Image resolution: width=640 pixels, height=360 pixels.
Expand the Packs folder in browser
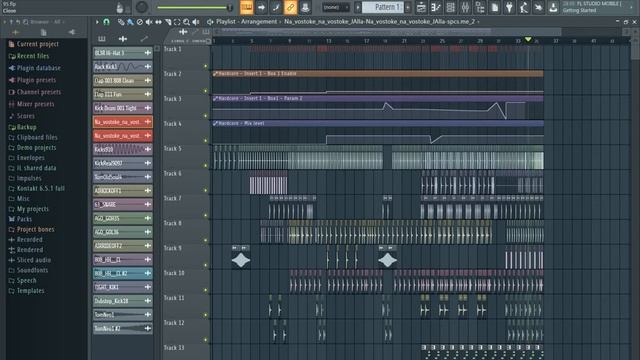coord(20,219)
